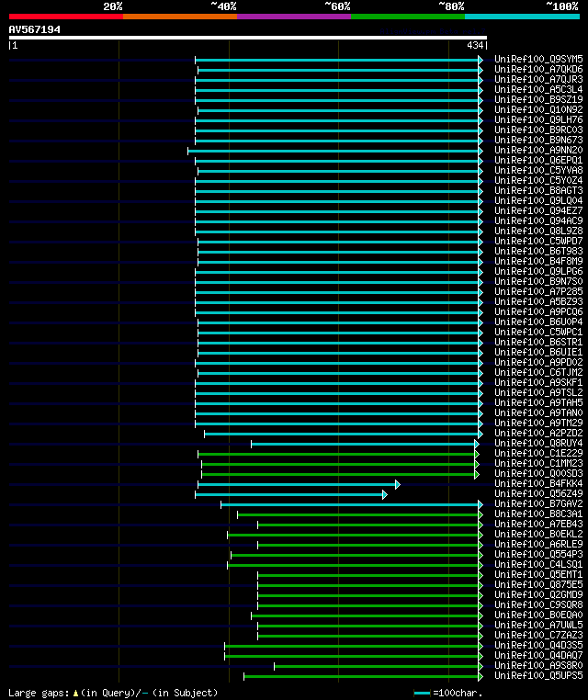Image resolution: width=588 pixels, height=700 pixels.
Task: Open hit UniRef100_A5C3L4
Action: [538, 89]
